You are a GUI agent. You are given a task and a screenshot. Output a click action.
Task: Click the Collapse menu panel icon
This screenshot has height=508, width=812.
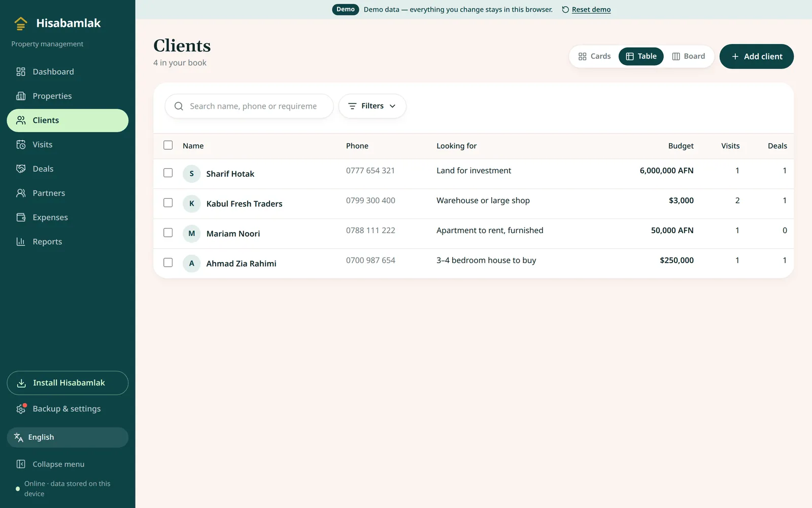pos(21,464)
